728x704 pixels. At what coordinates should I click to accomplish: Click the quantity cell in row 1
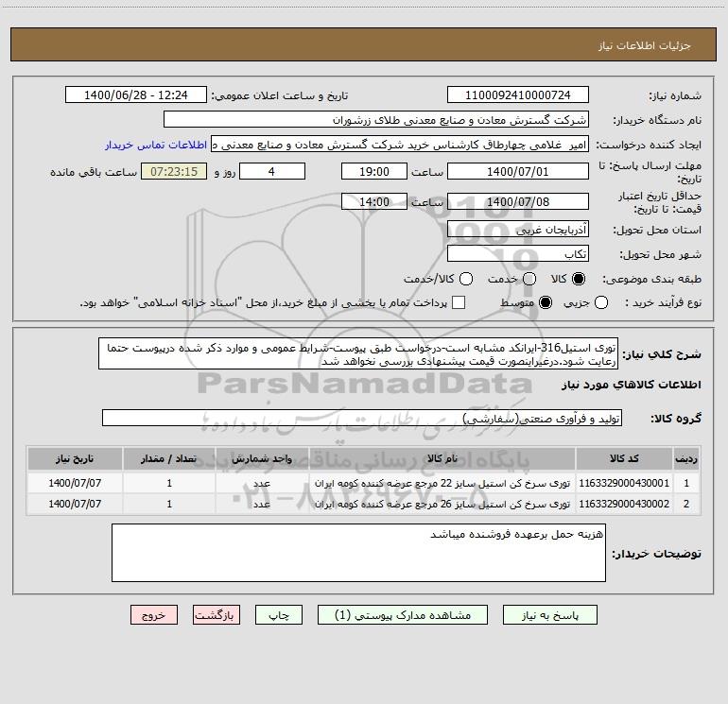[x=169, y=483]
